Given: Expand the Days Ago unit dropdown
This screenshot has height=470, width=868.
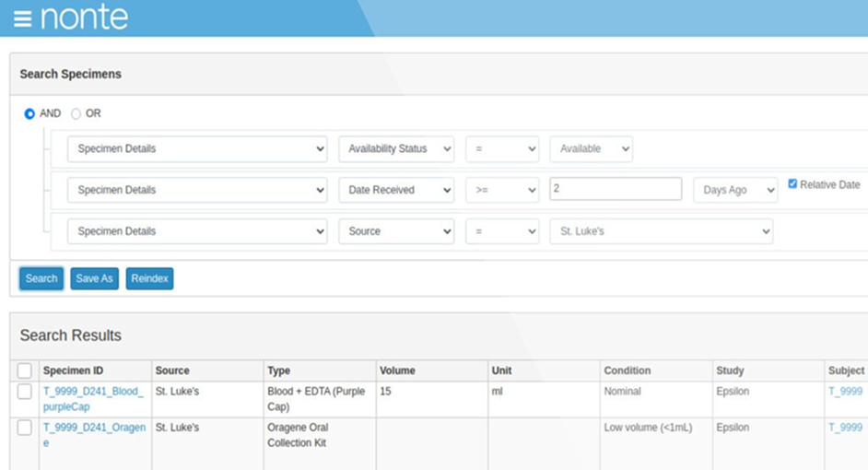Looking at the screenshot, I should click(x=734, y=190).
